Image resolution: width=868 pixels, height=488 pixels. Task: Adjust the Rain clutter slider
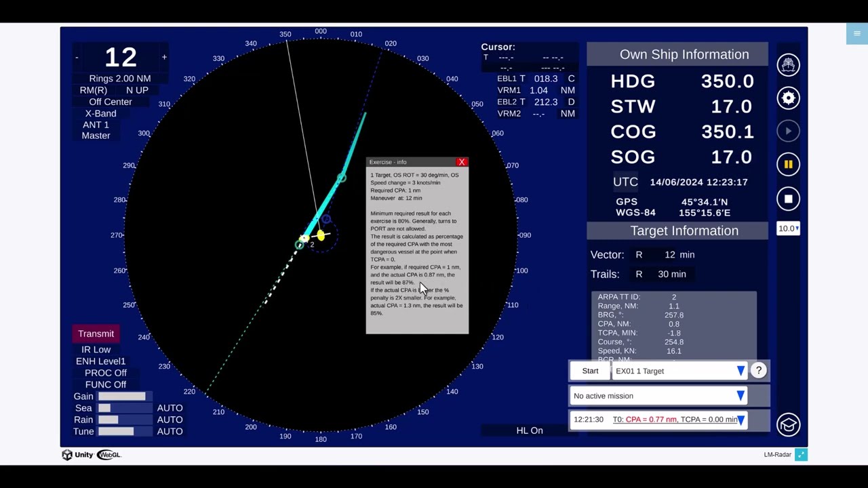tap(125, 420)
